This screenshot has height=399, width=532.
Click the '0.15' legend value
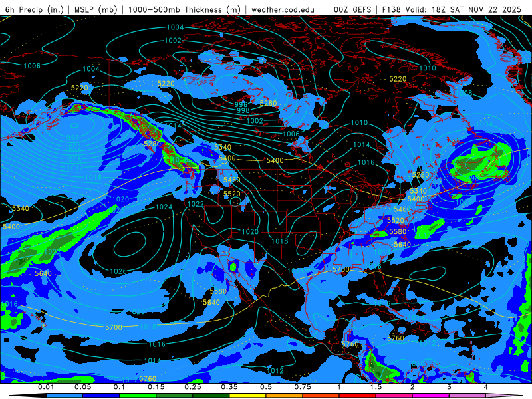156,387
